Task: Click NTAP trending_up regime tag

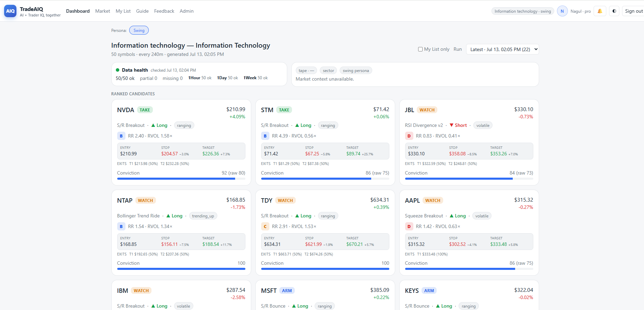Action: (x=203, y=216)
